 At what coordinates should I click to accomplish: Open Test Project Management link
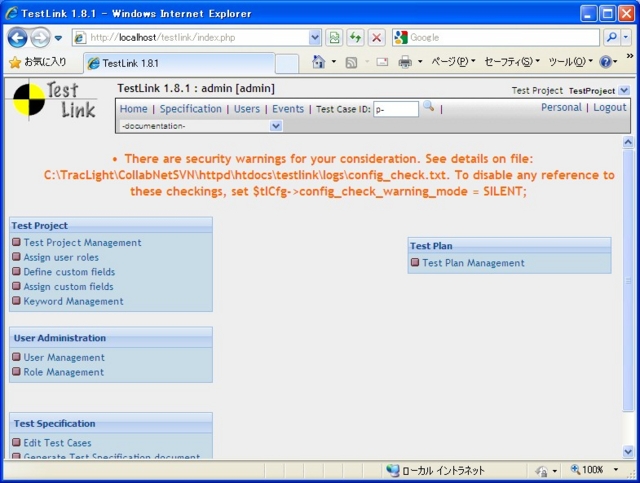pyautogui.click(x=82, y=243)
